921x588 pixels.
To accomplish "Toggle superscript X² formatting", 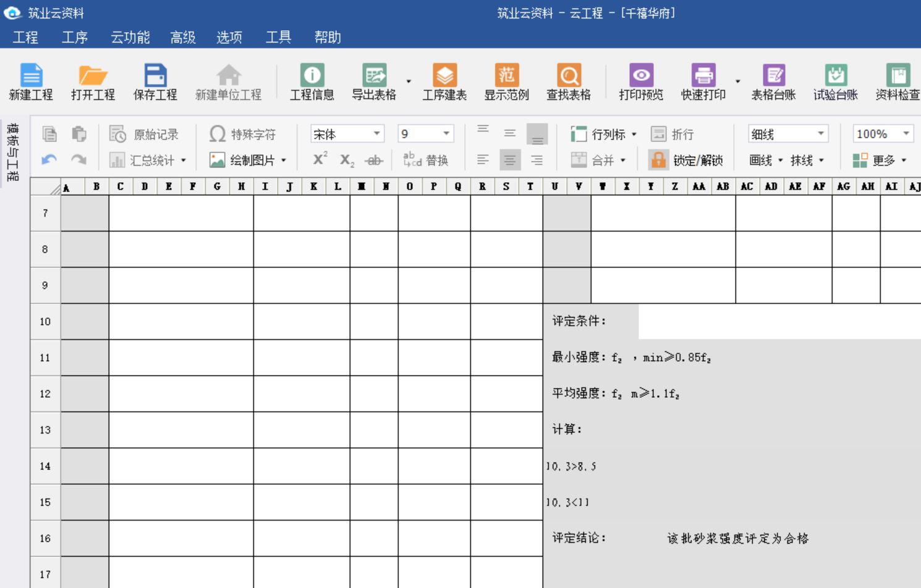I will coord(320,159).
